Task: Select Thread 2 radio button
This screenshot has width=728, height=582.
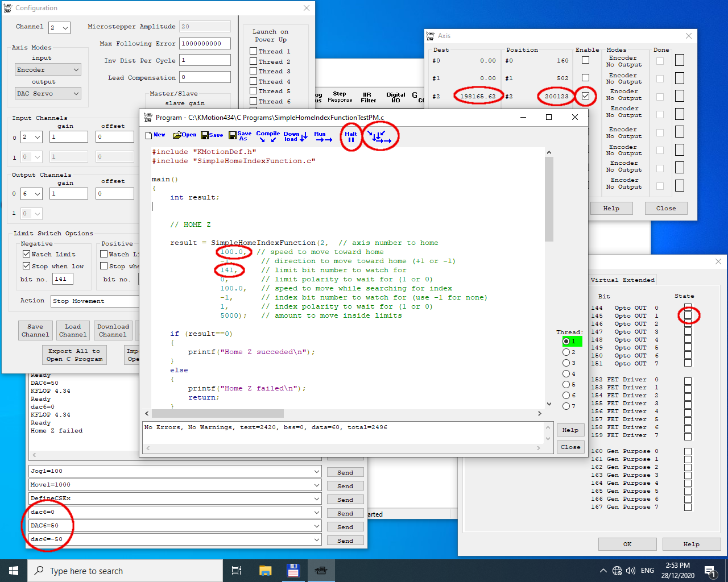Action: [x=566, y=352]
